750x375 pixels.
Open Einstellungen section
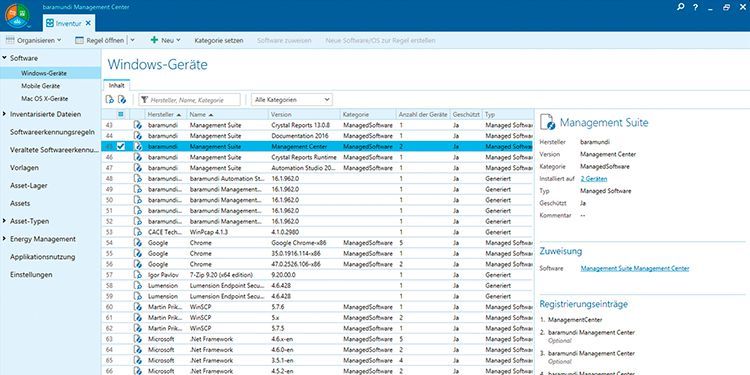point(31,275)
